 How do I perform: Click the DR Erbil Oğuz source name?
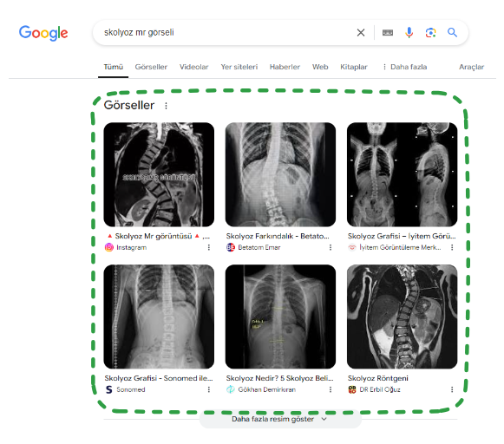coord(380,389)
